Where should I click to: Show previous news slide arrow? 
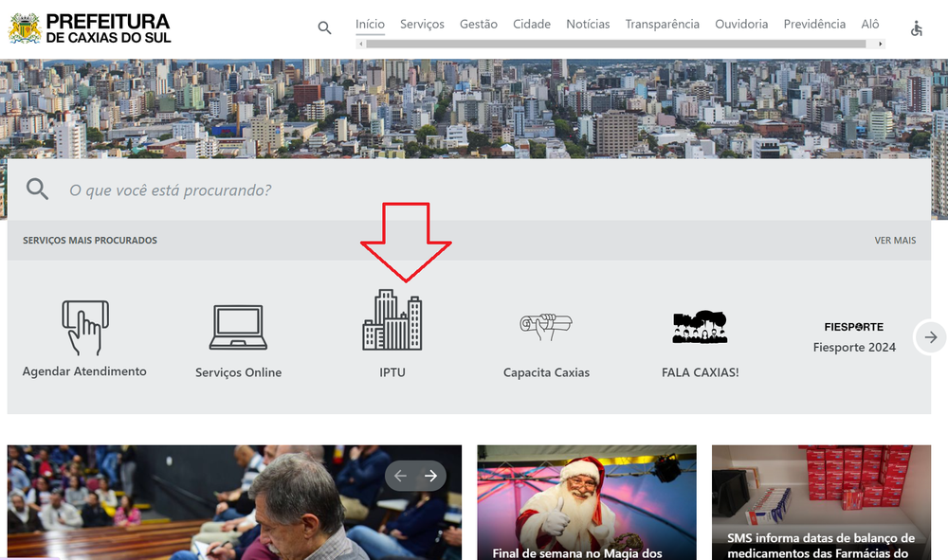(x=400, y=476)
